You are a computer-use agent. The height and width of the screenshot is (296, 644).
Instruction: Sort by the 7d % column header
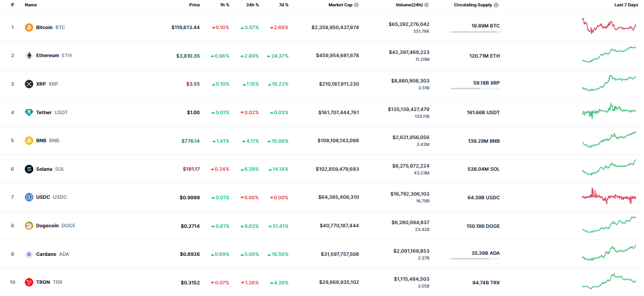(284, 5)
